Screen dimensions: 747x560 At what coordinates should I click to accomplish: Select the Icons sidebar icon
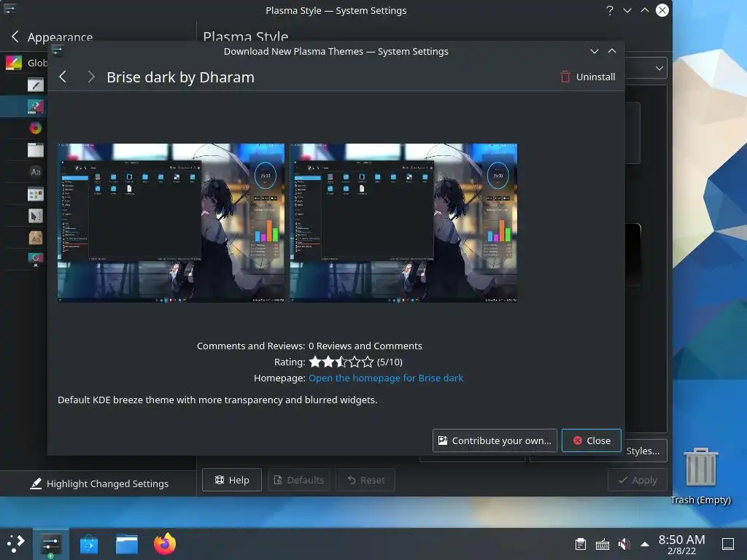(x=36, y=194)
